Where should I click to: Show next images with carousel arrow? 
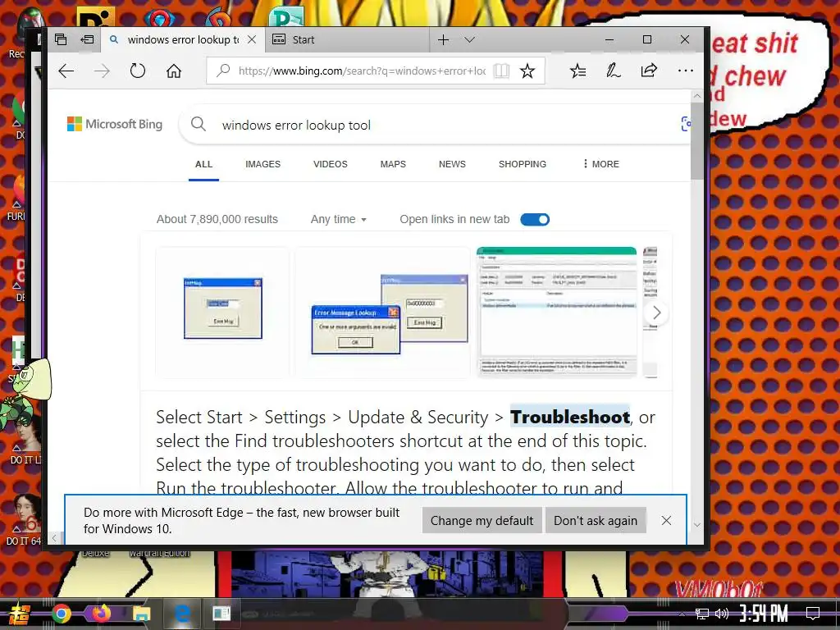coord(656,313)
